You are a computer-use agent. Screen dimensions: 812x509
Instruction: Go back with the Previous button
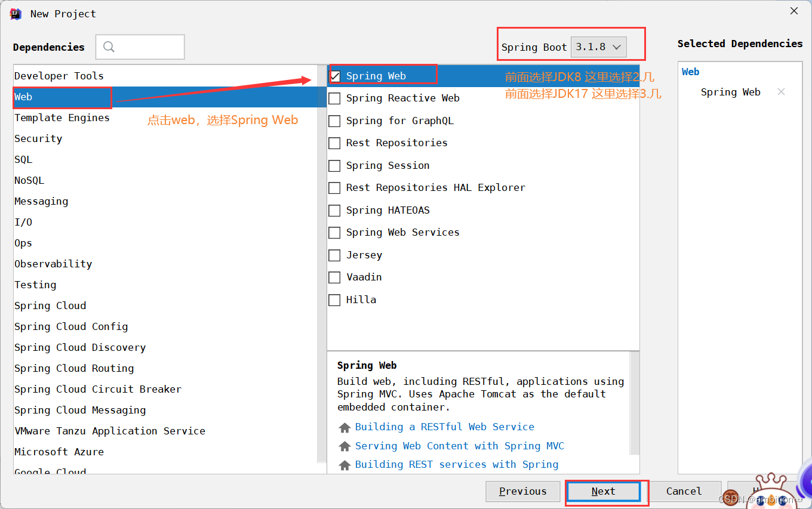coord(522,492)
